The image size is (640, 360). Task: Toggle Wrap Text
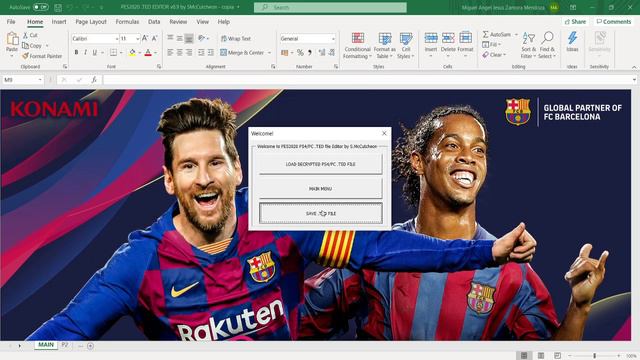coord(236,39)
